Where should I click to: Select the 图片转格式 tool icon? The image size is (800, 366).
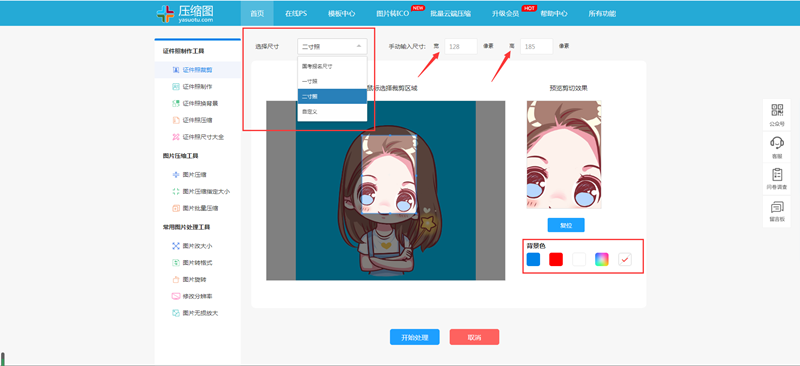point(176,263)
